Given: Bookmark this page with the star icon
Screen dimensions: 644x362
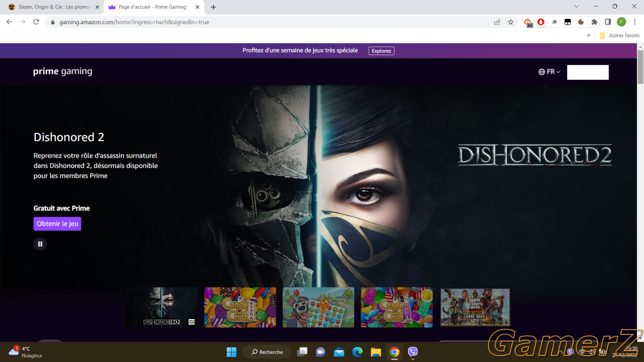Looking at the screenshot, I should tap(510, 22).
